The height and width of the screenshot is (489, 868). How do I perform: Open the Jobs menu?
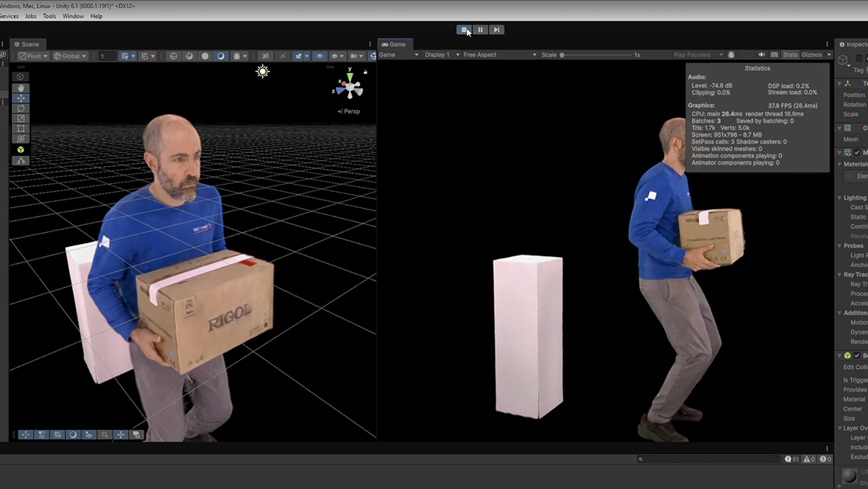(x=30, y=16)
